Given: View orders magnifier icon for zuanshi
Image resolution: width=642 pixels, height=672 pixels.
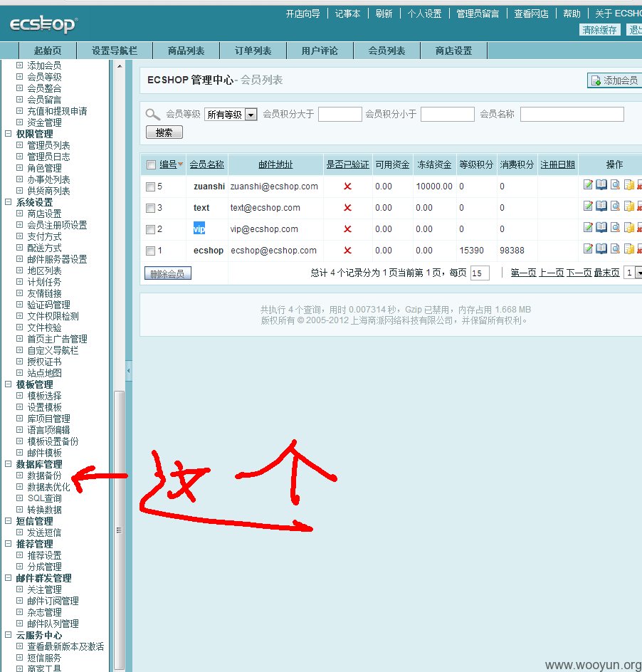Looking at the screenshot, I should (615, 184).
